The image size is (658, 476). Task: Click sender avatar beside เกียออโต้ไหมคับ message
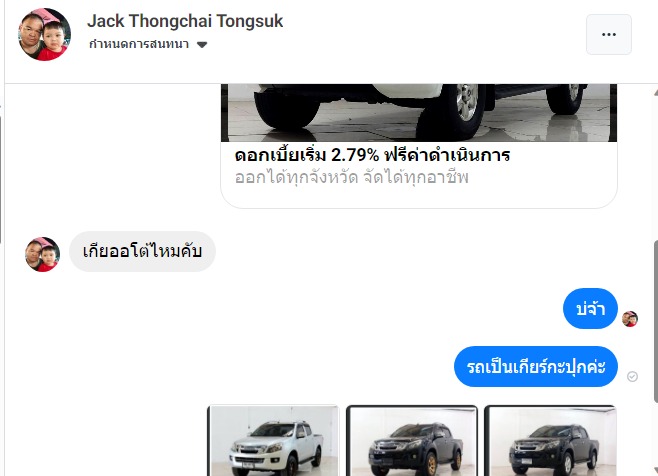[42, 254]
